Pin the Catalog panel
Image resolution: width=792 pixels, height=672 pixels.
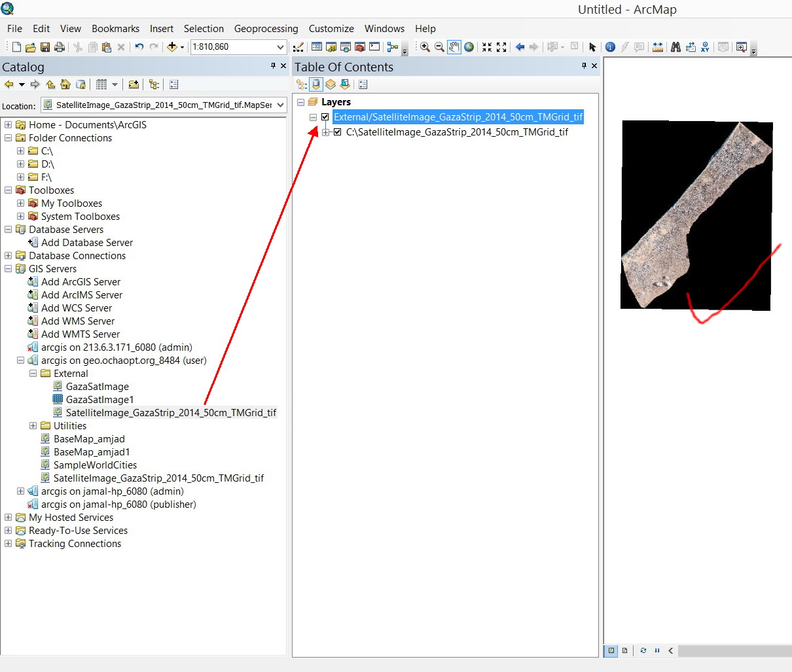(274, 65)
